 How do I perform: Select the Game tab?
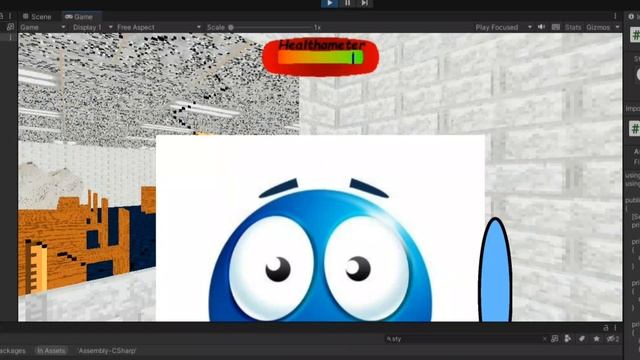coord(79,17)
